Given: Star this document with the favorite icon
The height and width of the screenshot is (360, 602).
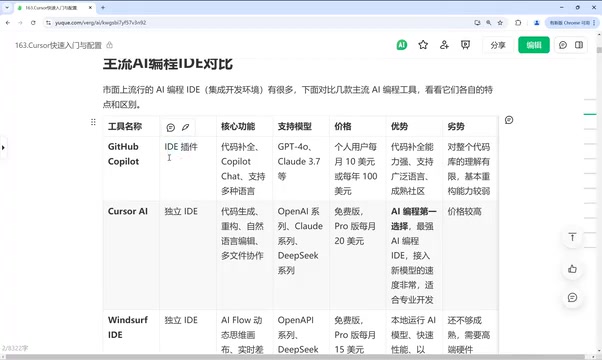Looking at the screenshot, I should pyautogui.click(x=423, y=45).
